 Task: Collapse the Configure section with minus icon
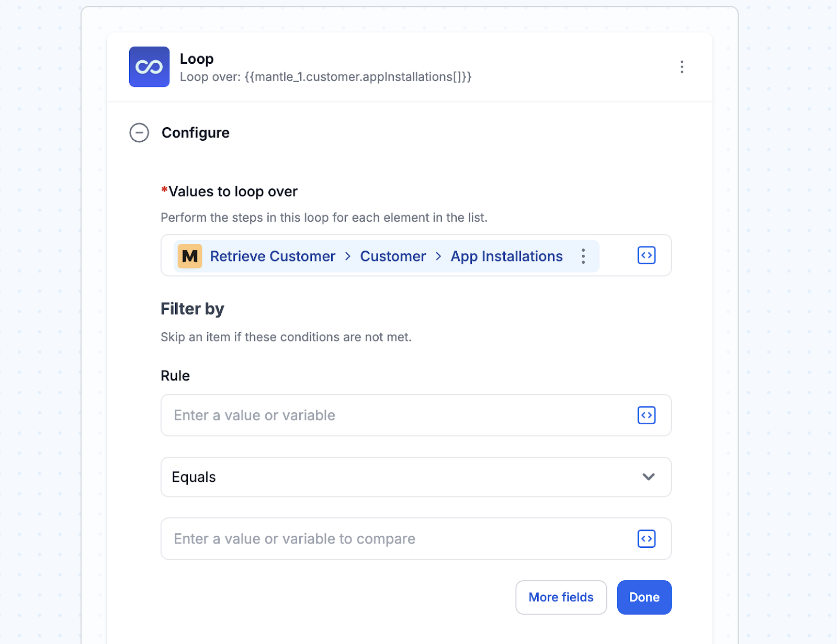tap(139, 133)
